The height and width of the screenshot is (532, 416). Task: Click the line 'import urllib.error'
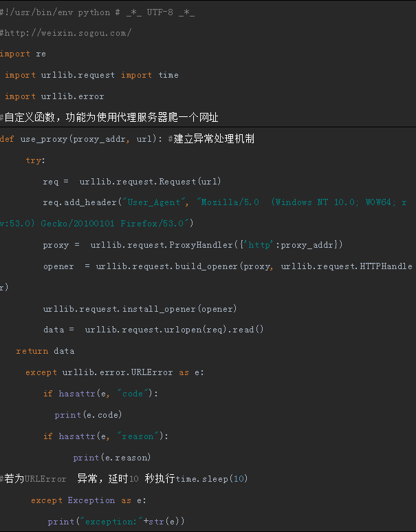click(x=54, y=96)
